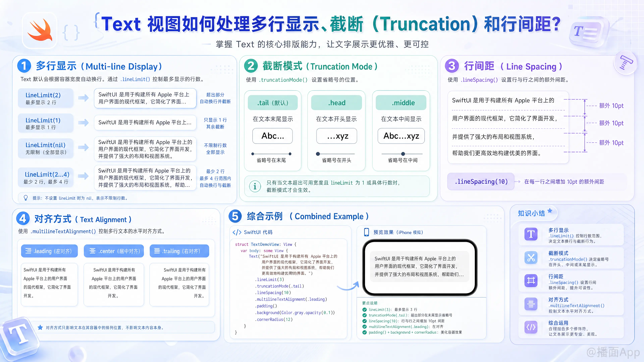
Task: Click the '.cornerRadius(12)' code line
Action: click(274, 319)
